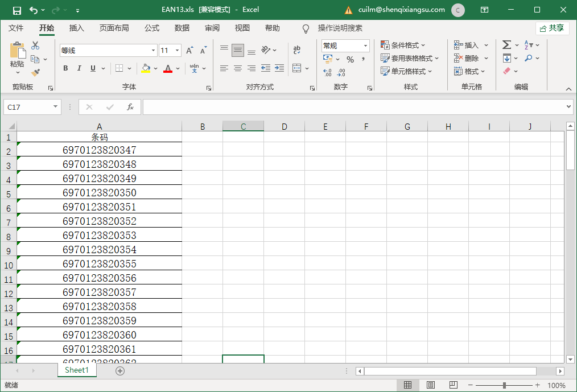The width and height of the screenshot is (577, 392).
Task: Paste using the clipboard icon
Action: tap(17, 51)
